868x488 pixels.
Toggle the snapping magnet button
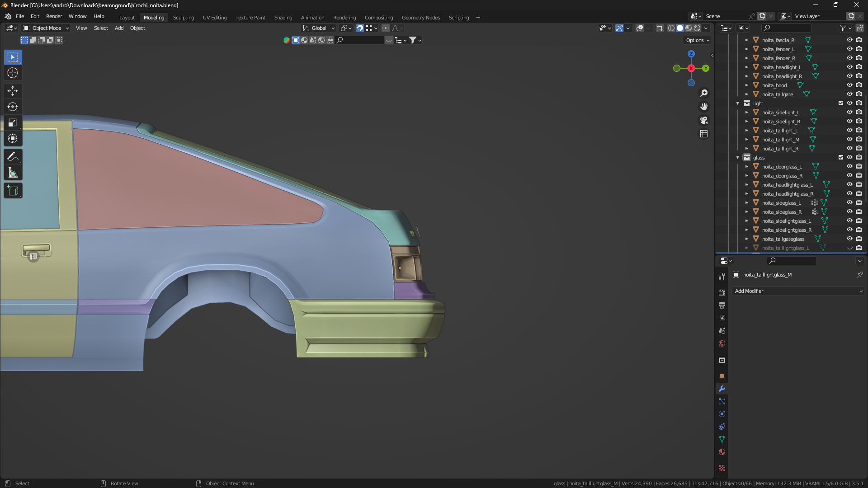point(360,28)
